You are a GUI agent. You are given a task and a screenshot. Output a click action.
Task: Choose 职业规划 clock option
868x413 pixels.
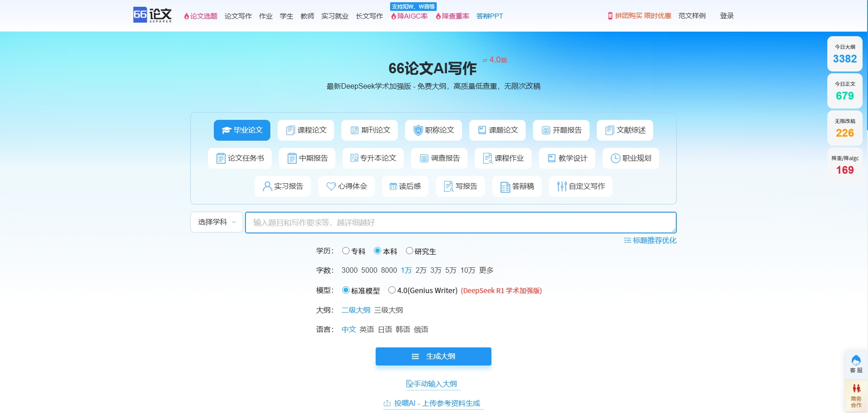[631, 158]
